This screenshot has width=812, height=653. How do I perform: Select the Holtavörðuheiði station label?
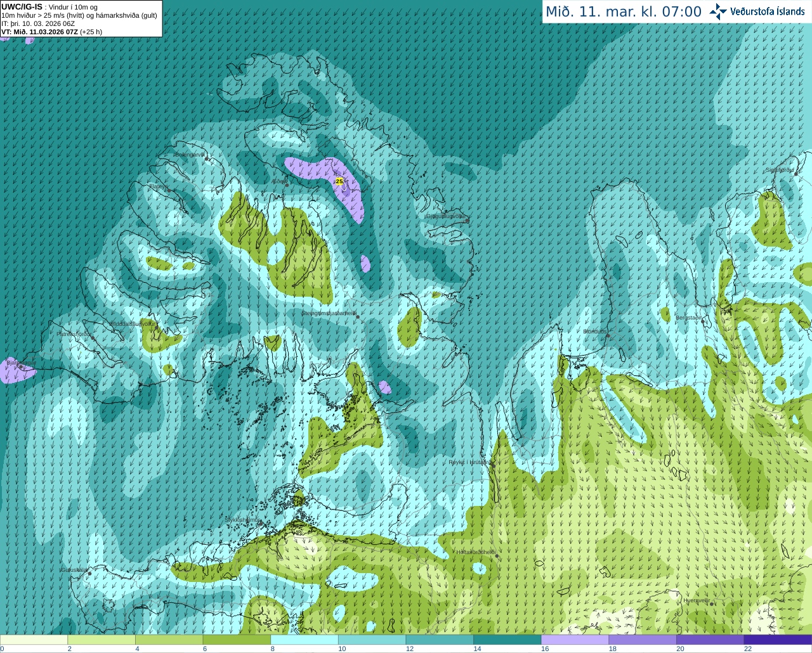(476, 552)
